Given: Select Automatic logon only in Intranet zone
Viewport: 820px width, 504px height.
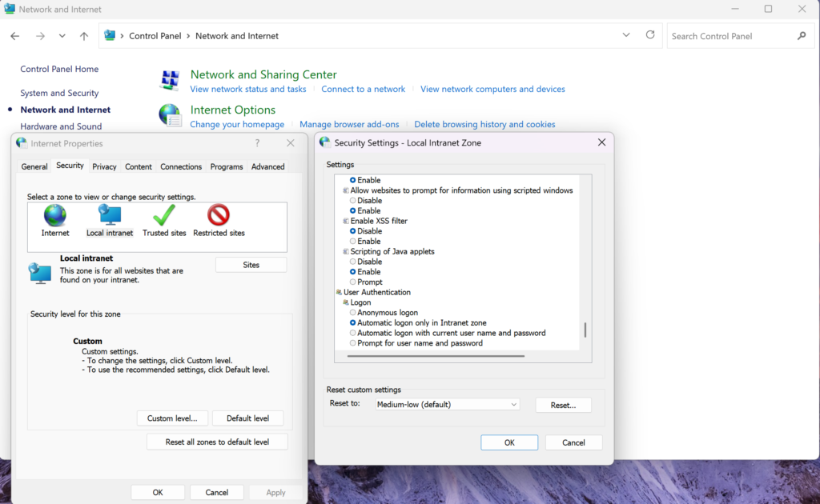Looking at the screenshot, I should click(x=353, y=322).
